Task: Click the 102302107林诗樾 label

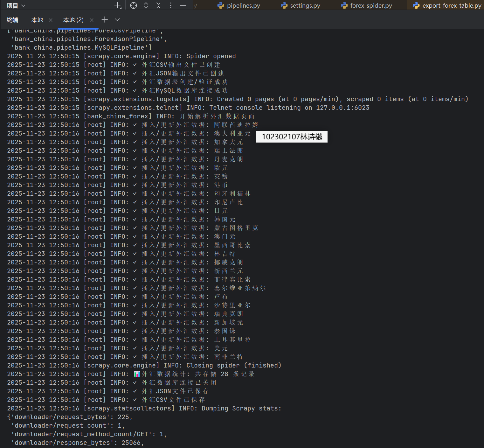Action: 292,137
